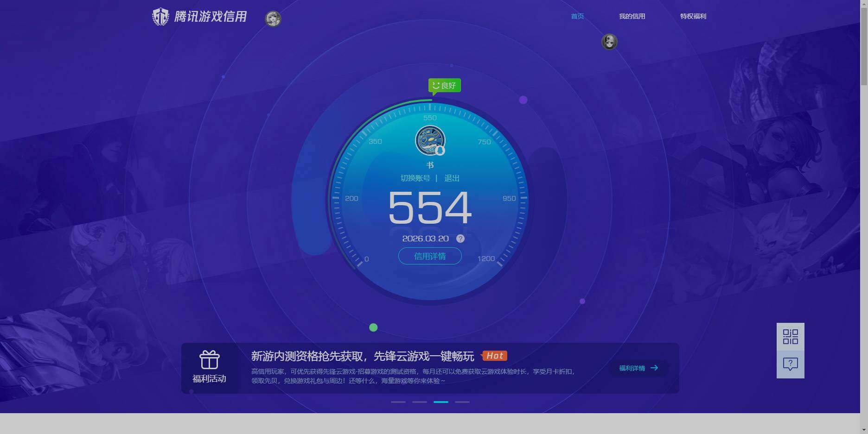Click the green 良好 rating bubble
The image size is (868, 434).
pyautogui.click(x=444, y=85)
